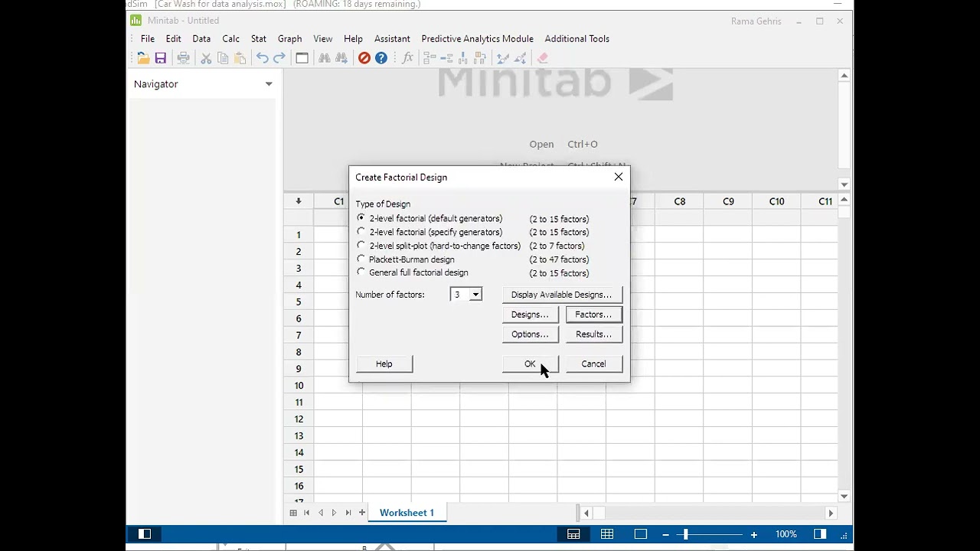Click the next sheet arrow
Viewport: 980px width, 551px height.
(x=335, y=513)
